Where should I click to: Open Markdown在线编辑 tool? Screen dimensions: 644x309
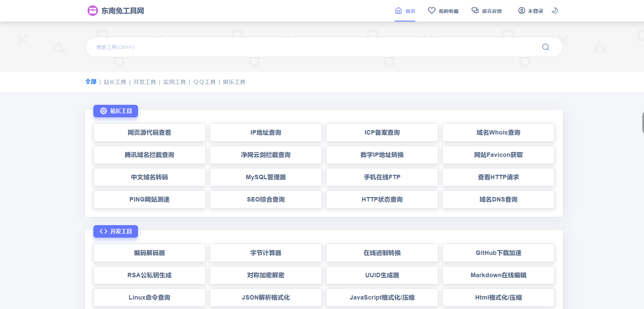(x=499, y=275)
